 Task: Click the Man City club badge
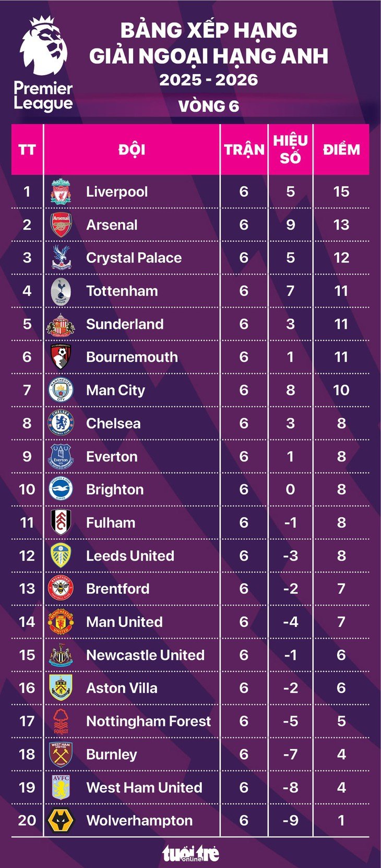61,390
